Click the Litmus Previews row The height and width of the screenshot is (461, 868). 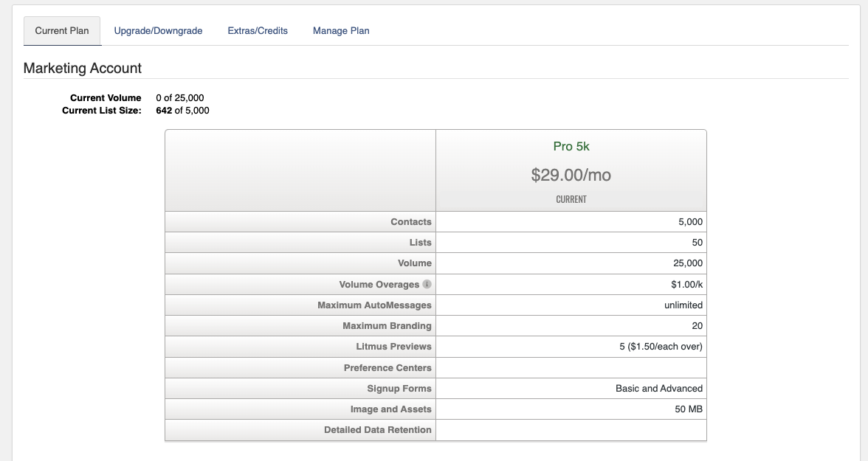tap(390, 346)
